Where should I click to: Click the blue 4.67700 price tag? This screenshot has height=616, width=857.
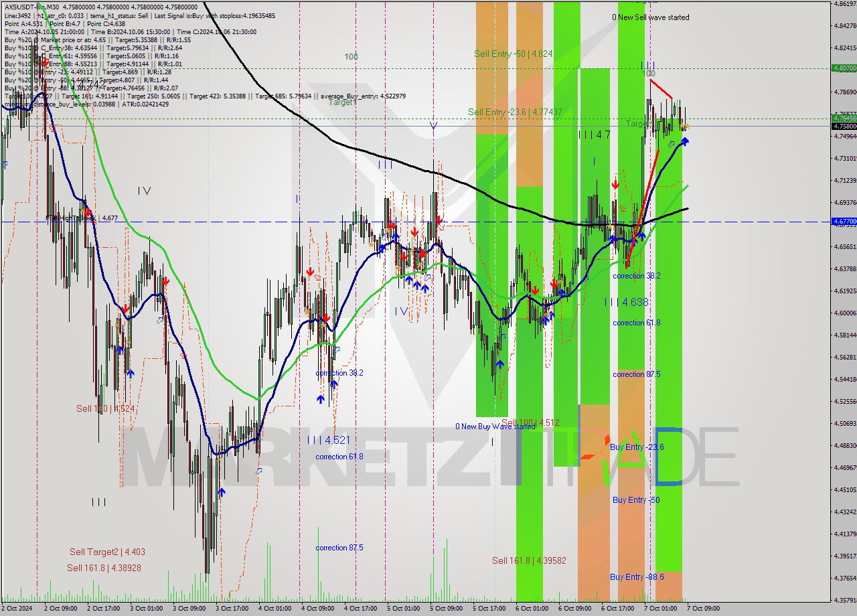[843, 221]
